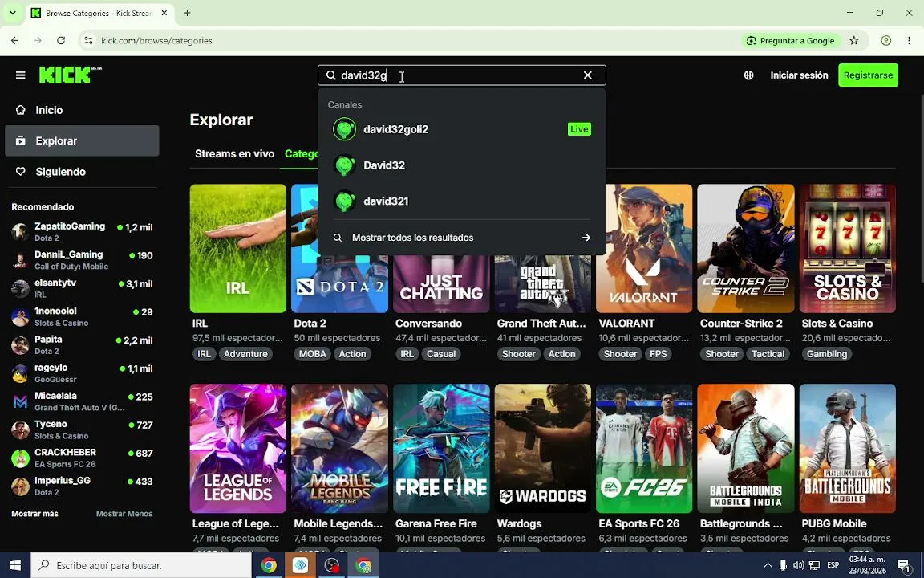Viewport: 924px width, 578px height.
Task: Open 1nonoolol recommended channel
Action: tap(82, 317)
